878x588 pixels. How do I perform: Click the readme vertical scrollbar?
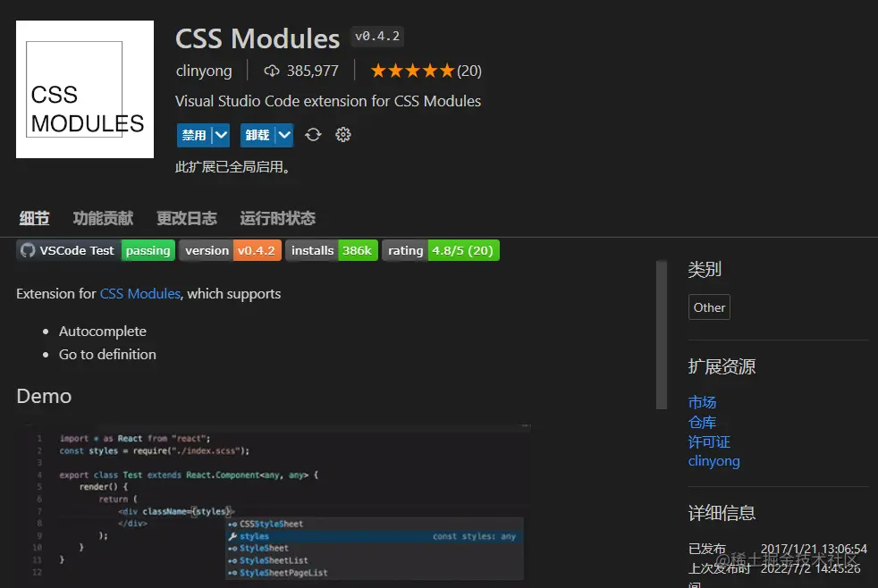click(x=662, y=334)
